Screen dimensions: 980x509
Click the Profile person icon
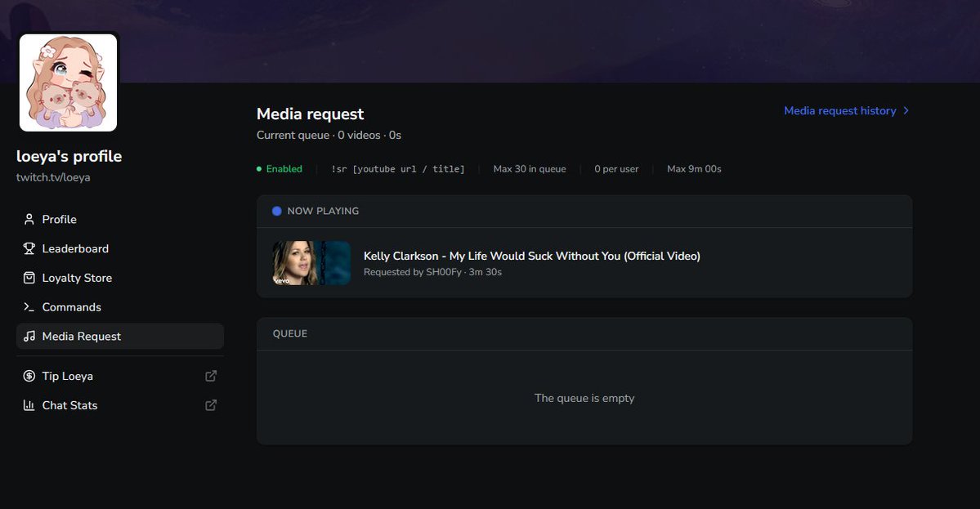(29, 219)
